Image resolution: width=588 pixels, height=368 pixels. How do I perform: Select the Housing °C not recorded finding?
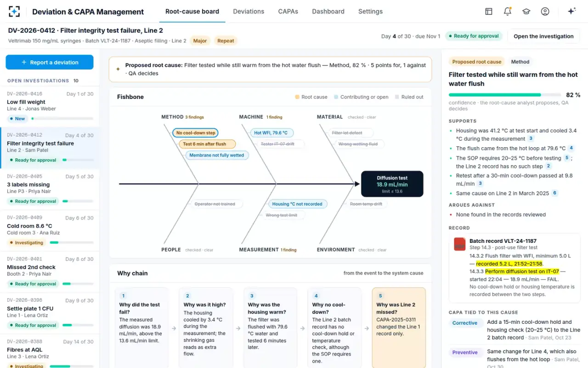tap(297, 204)
